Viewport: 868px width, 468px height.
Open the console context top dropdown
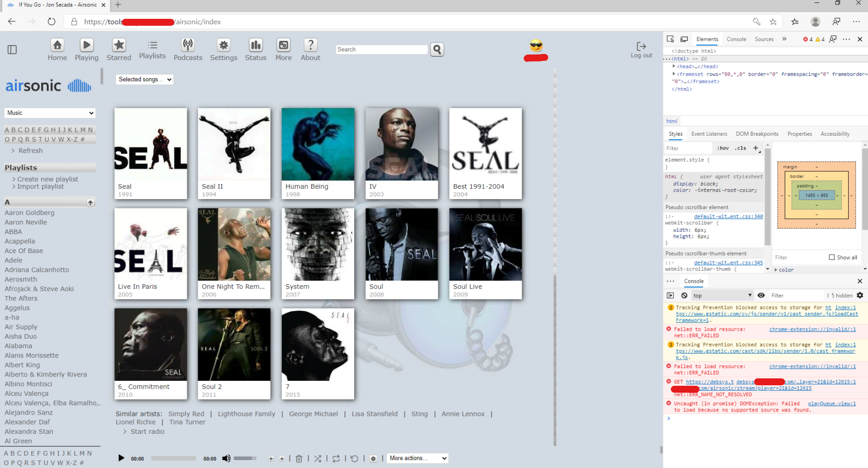click(722, 295)
